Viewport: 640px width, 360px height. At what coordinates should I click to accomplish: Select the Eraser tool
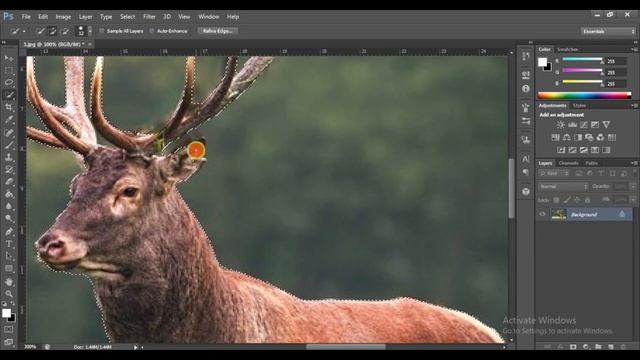pos(9,182)
